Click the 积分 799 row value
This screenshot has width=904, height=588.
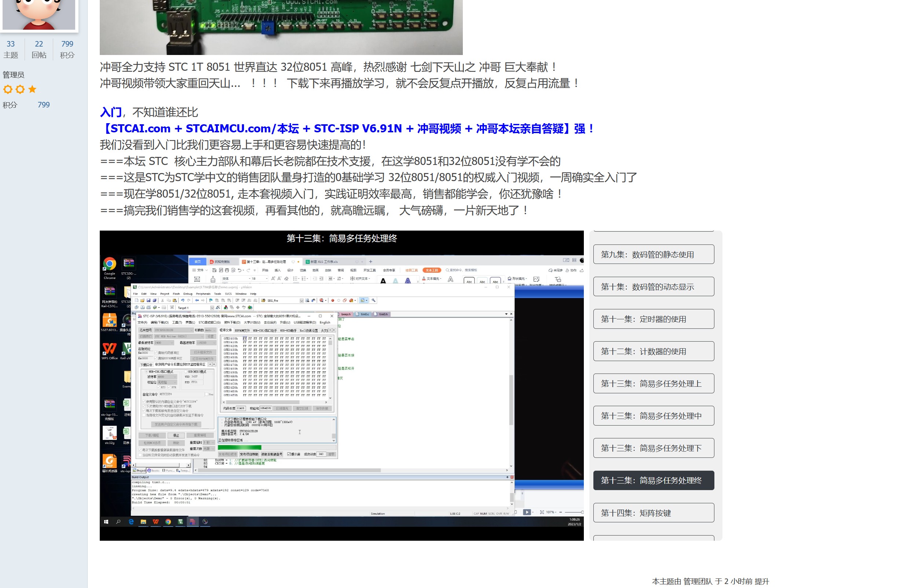click(44, 105)
